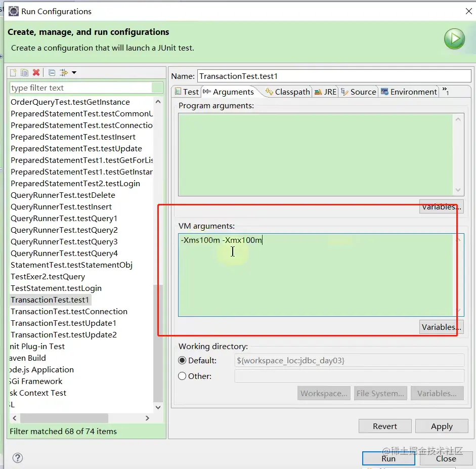
Task: Click the filter launch configurations icon
Action: tap(63, 72)
